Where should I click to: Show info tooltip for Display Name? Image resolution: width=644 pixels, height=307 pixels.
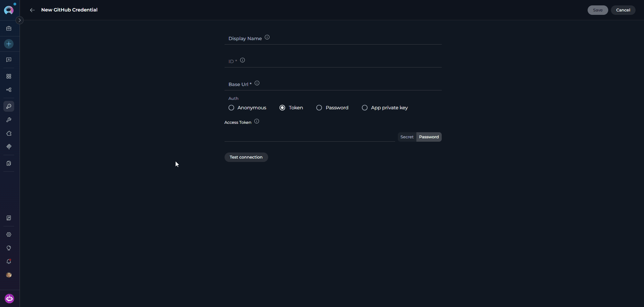click(267, 37)
